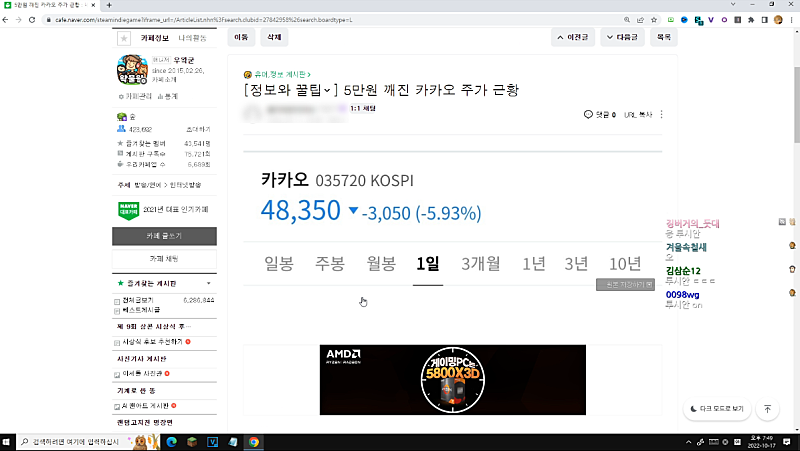
Task: Go to next post with 다음글
Action: pyautogui.click(x=622, y=37)
